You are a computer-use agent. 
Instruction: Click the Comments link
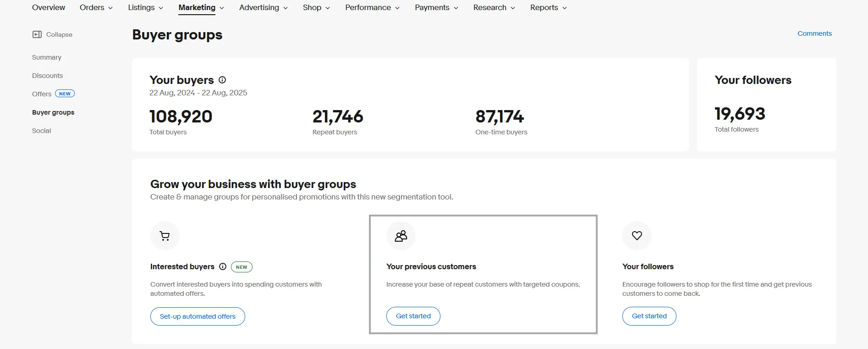(814, 33)
